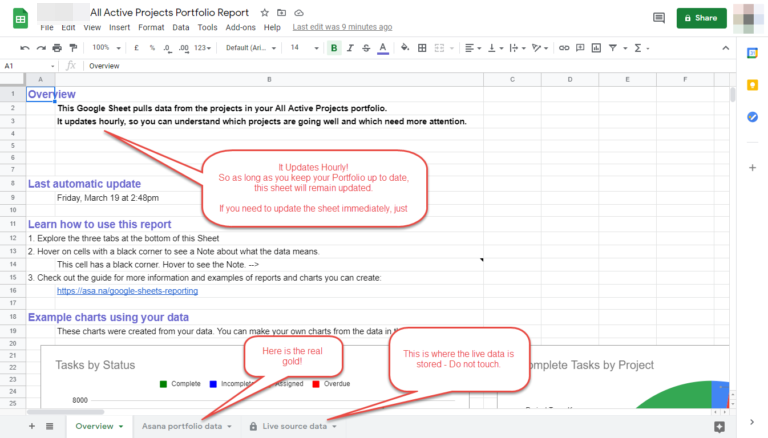768x438 pixels.
Task: Click the cloud document status icon
Action: [x=299, y=13]
